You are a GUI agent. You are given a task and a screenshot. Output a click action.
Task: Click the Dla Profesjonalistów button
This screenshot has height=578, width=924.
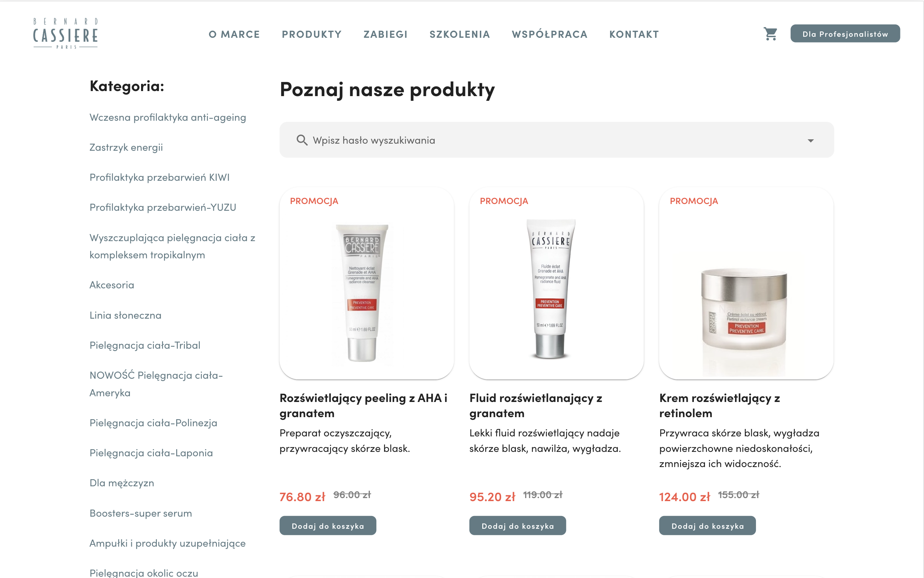[845, 34]
